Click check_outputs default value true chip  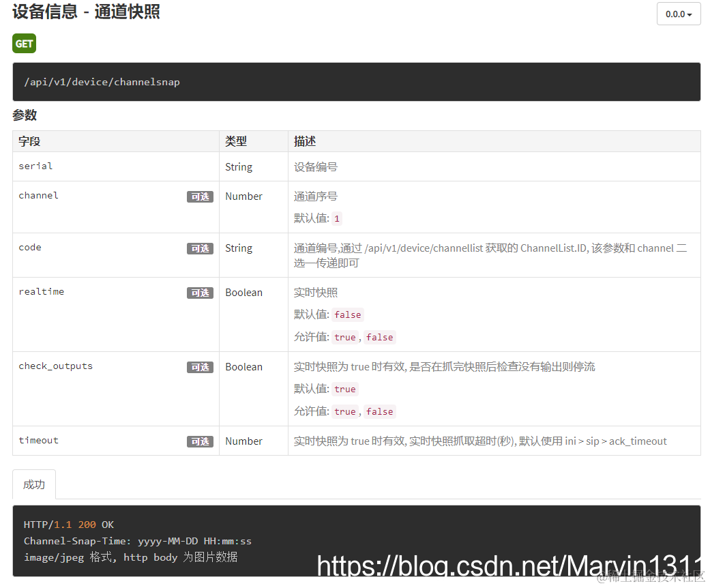click(345, 389)
